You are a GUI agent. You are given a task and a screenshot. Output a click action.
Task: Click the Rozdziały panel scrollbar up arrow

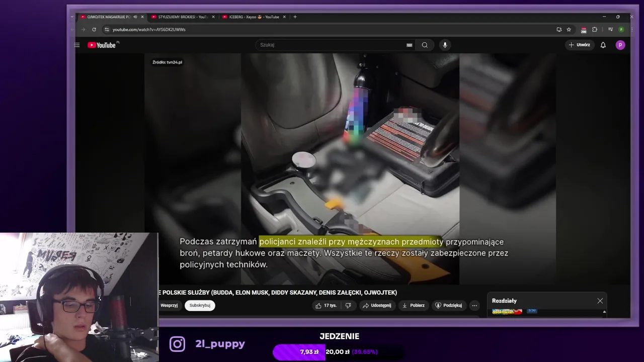tap(604, 312)
